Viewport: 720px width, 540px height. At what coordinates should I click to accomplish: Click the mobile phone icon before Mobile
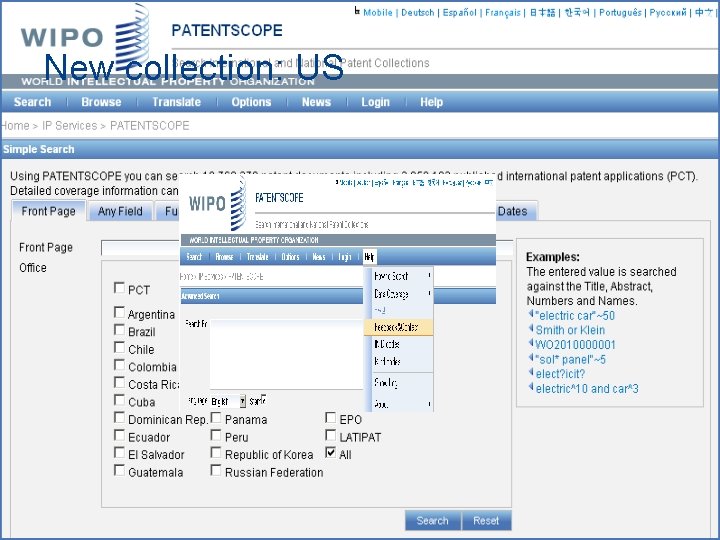357,11
